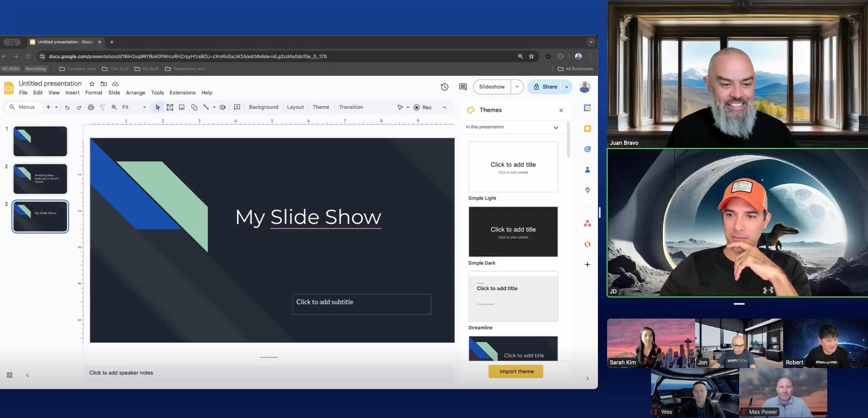The height and width of the screenshot is (418, 868).
Task: Open Share options dropdown arrow
Action: point(567,87)
